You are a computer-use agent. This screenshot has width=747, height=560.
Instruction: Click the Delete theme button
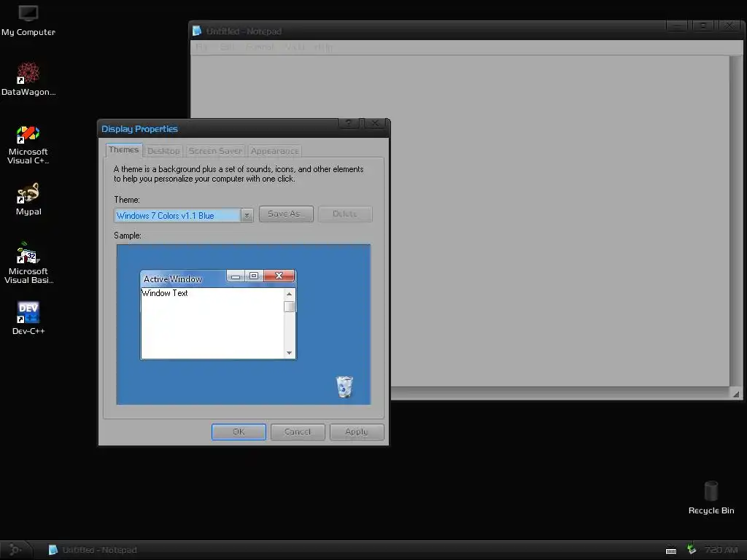345,214
